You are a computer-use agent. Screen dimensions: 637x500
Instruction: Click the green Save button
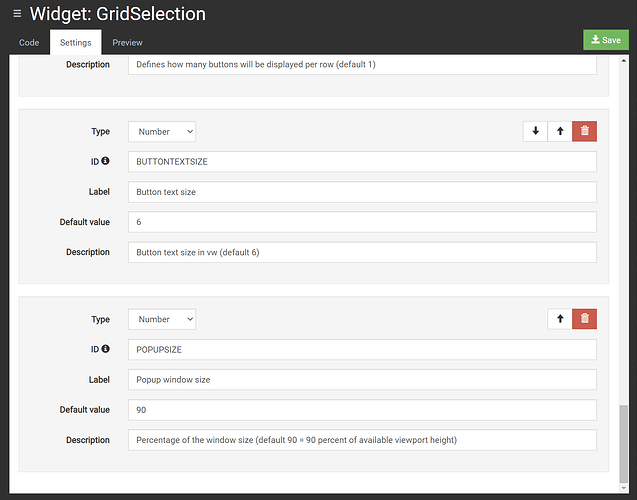[606, 40]
